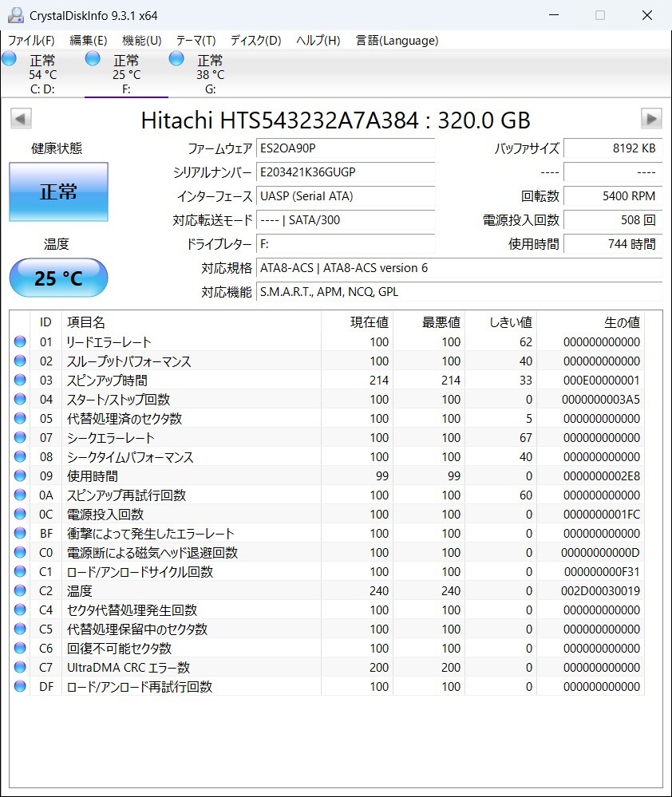The height and width of the screenshot is (797, 672).
Task: Click status dot for 衝撃によって発生したエラーレート row
Action: click(x=20, y=533)
